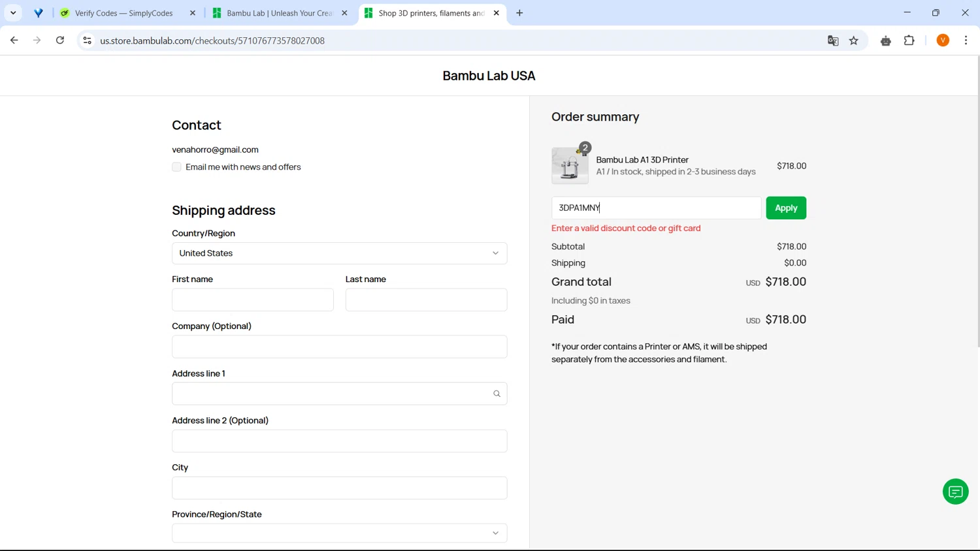Click the Google Translate icon in address bar
This screenshot has width=980, height=551.
[x=833, y=40]
